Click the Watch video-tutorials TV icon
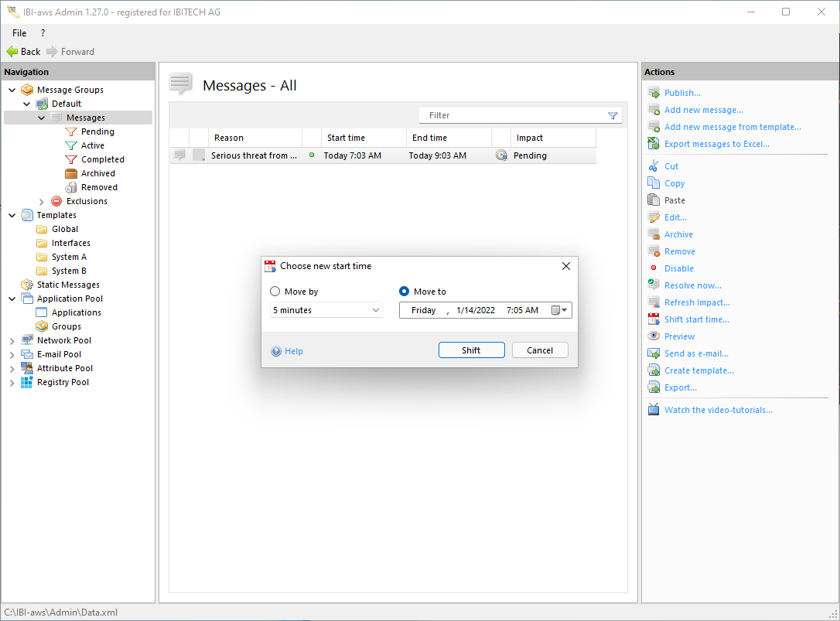This screenshot has height=621, width=840. (654, 410)
